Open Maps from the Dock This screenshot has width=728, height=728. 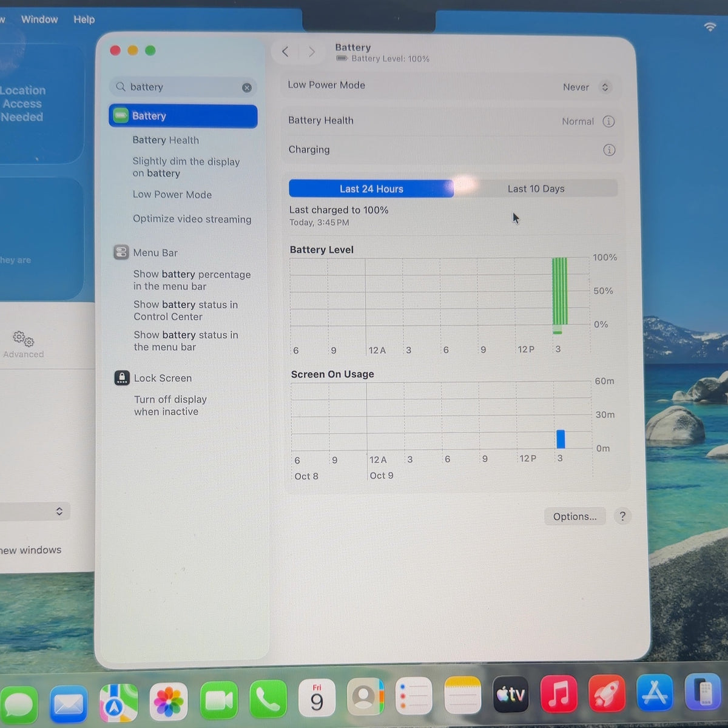coord(118,703)
